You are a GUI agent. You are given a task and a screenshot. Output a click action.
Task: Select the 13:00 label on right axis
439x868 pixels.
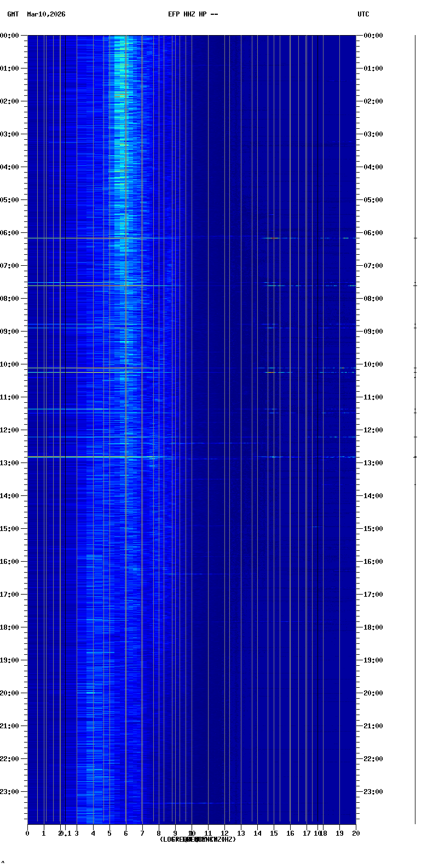pyautogui.click(x=373, y=463)
